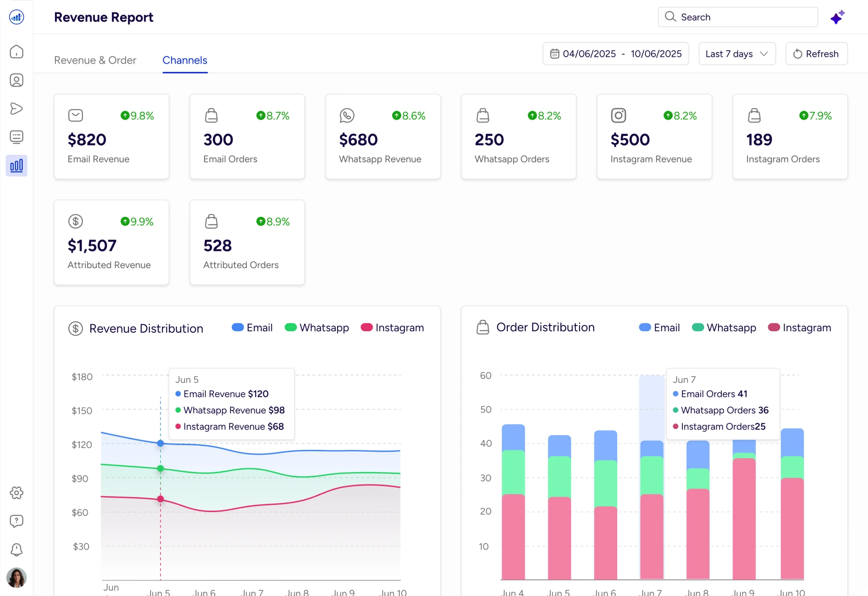
Task: Click the help question mark icon
Action: click(x=16, y=521)
